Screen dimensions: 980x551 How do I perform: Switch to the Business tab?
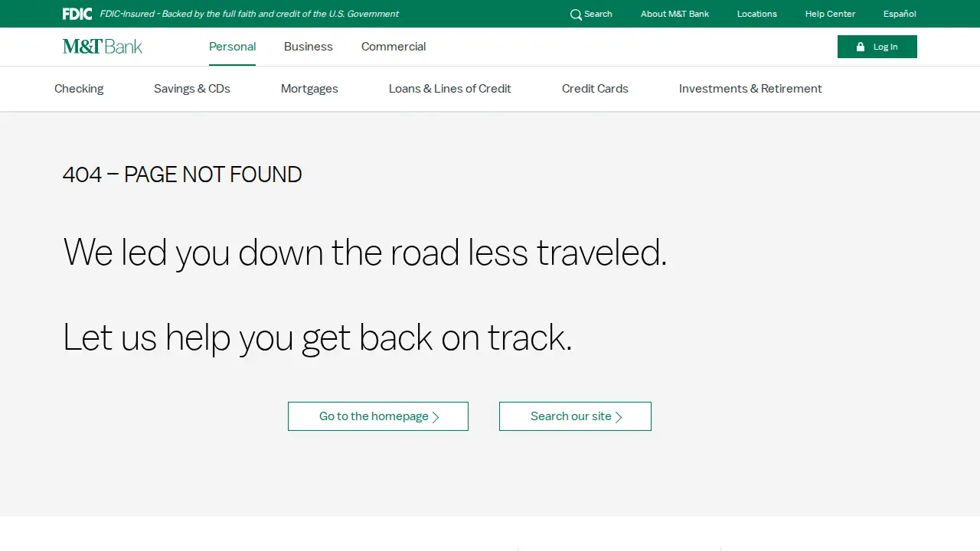point(309,47)
